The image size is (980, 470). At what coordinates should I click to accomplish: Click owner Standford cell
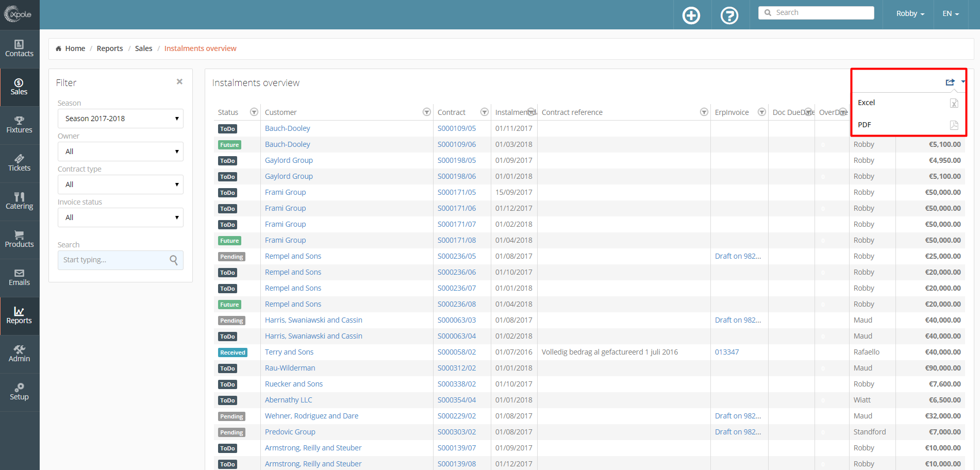point(870,432)
